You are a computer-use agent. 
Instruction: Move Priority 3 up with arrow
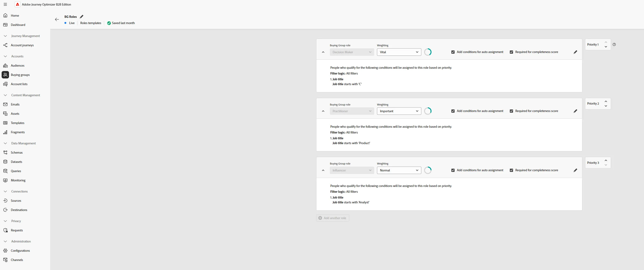pyautogui.click(x=605, y=160)
